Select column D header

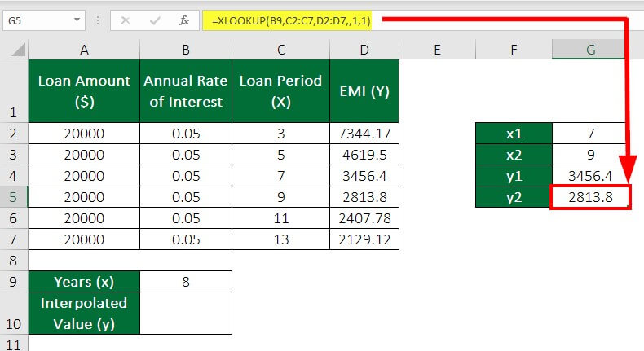364,50
